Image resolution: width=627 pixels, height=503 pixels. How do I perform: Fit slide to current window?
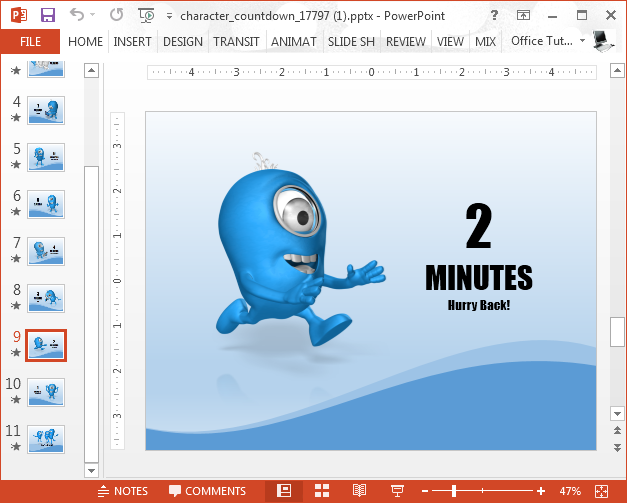click(601, 491)
